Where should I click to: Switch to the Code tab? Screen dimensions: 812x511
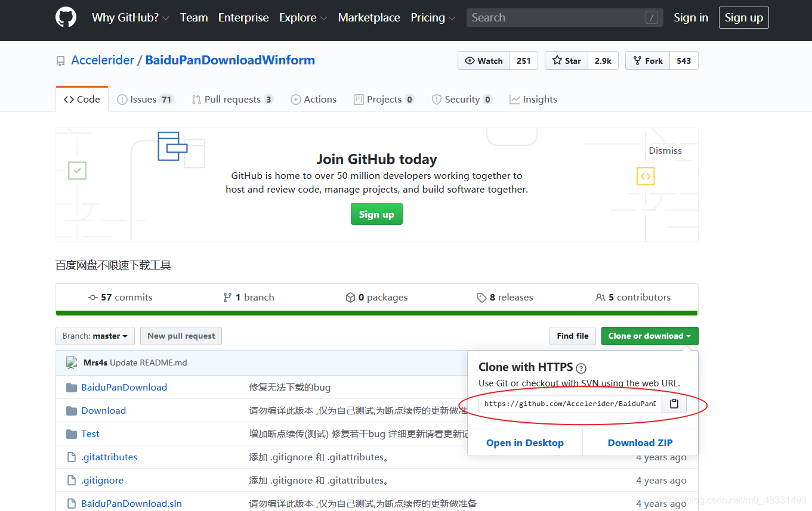pos(82,99)
